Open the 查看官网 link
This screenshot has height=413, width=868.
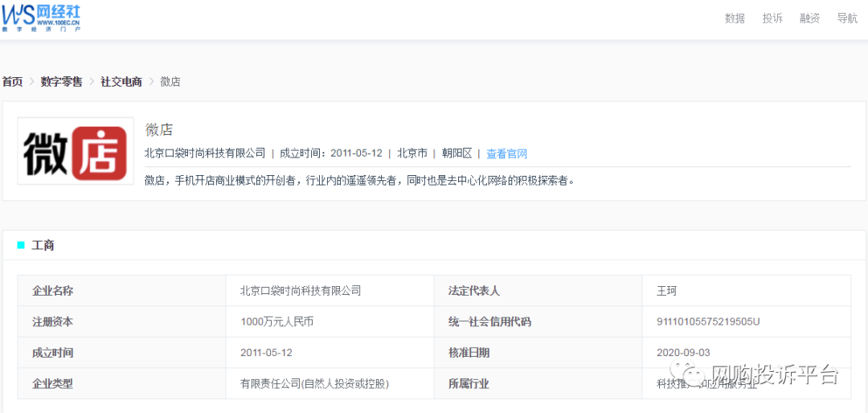click(x=506, y=154)
